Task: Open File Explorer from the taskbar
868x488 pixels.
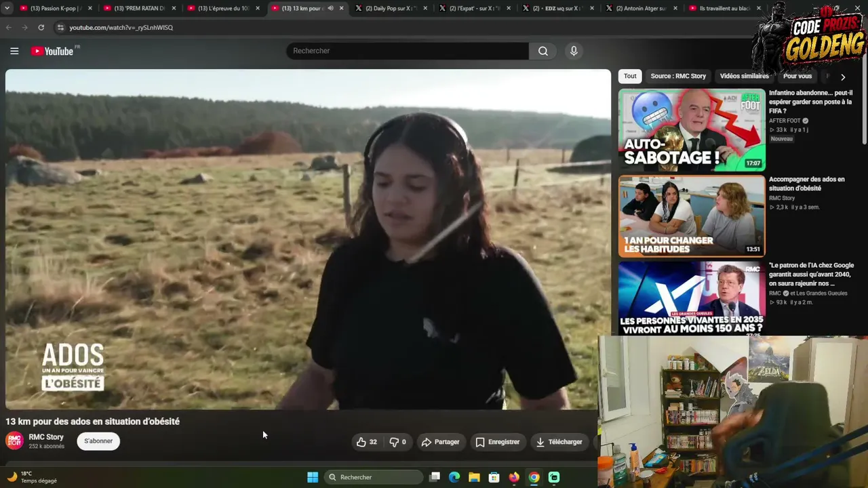Action: point(474,477)
